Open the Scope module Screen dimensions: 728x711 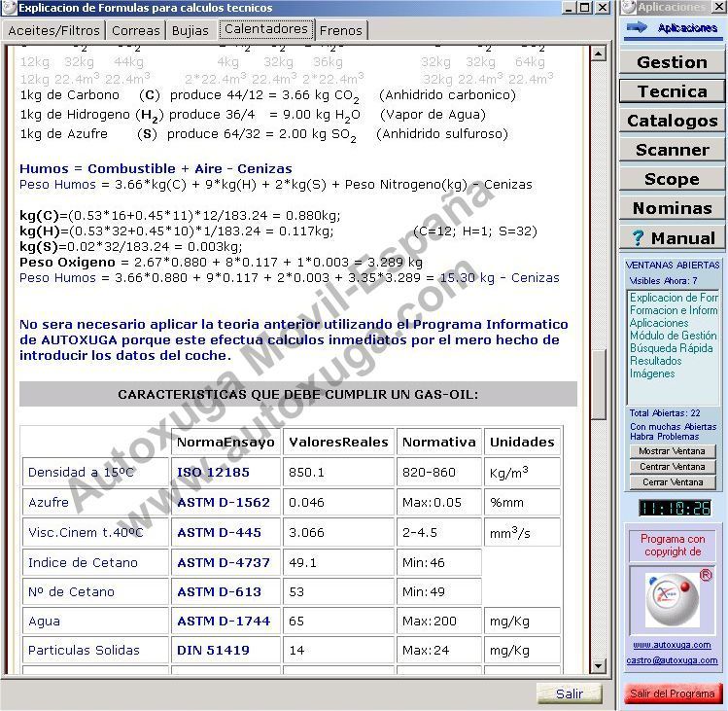pyautogui.click(x=672, y=179)
